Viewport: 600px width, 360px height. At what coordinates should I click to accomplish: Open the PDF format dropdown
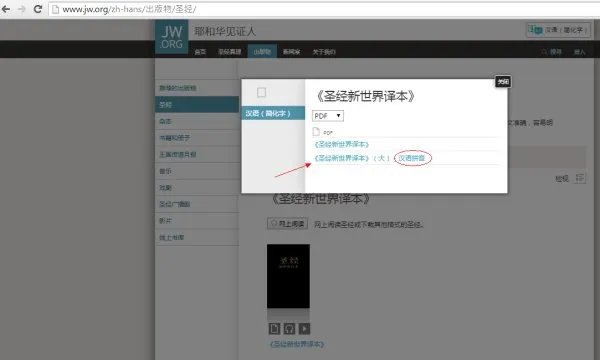click(x=328, y=116)
